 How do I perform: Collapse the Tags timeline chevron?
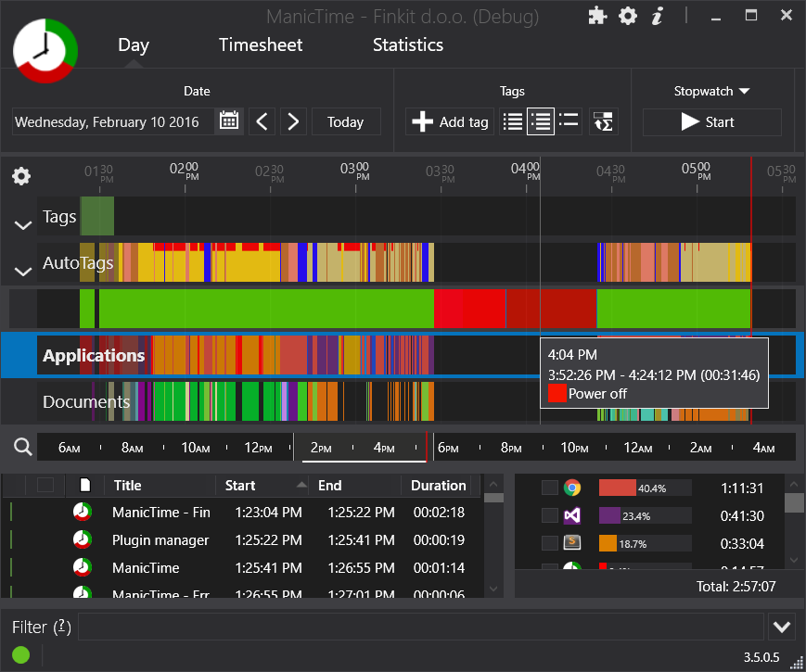click(22, 225)
